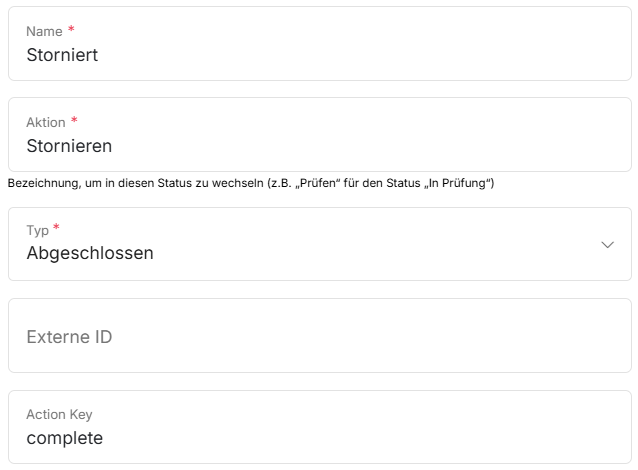The height and width of the screenshot is (470, 638).
Task: Click the "Storniert" text in Name field
Action: click(x=62, y=55)
